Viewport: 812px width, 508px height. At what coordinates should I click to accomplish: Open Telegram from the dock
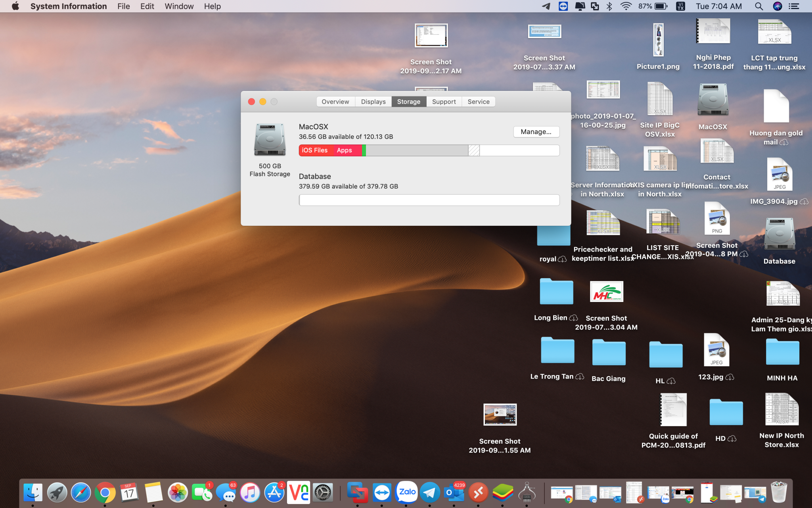click(x=430, y=493)
